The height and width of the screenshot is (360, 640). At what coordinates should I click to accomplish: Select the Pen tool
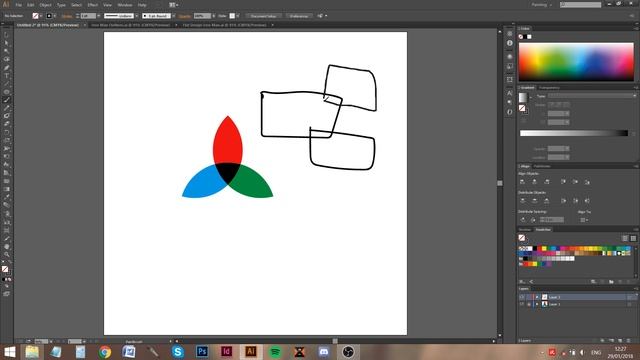tap(7, 68)
